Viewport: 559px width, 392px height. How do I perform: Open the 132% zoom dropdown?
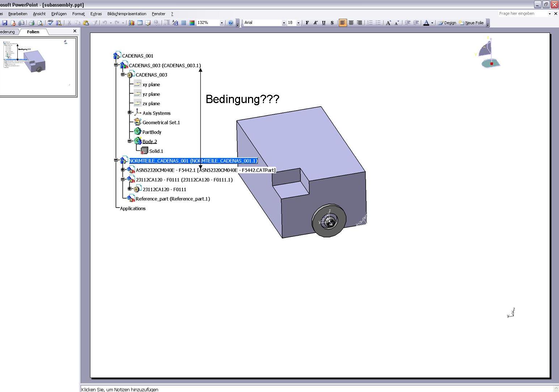pyautogui.click(x=222, y=23)
